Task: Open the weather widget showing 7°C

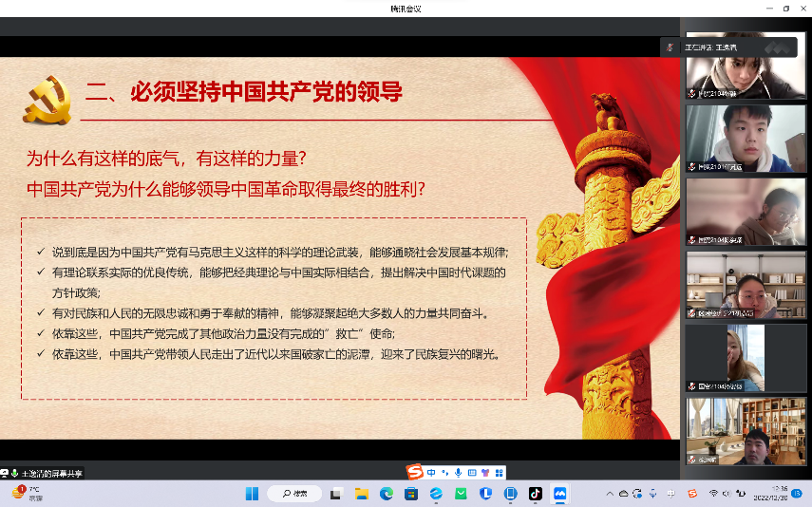Action: (x=27, y=493)
